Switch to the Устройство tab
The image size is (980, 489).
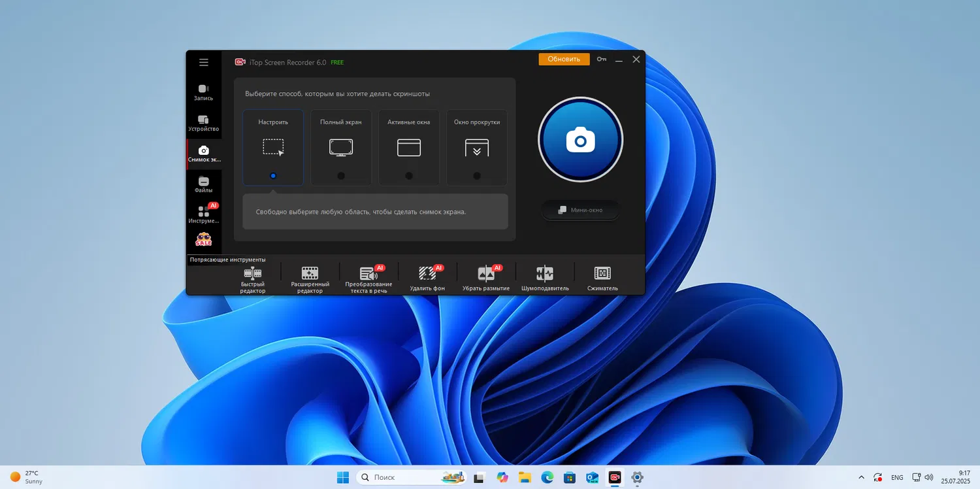click(203, 123)
